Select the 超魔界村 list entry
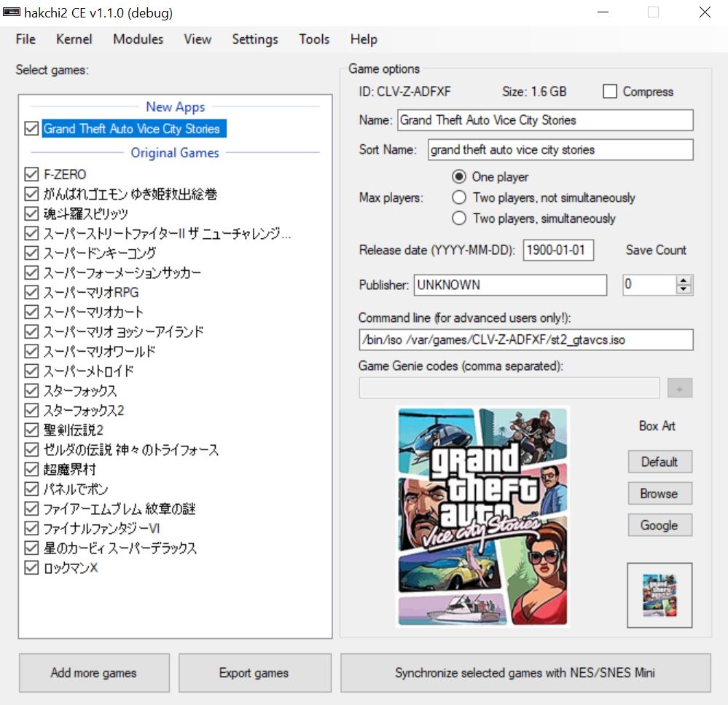728x705 pixels. pos(70,469)
